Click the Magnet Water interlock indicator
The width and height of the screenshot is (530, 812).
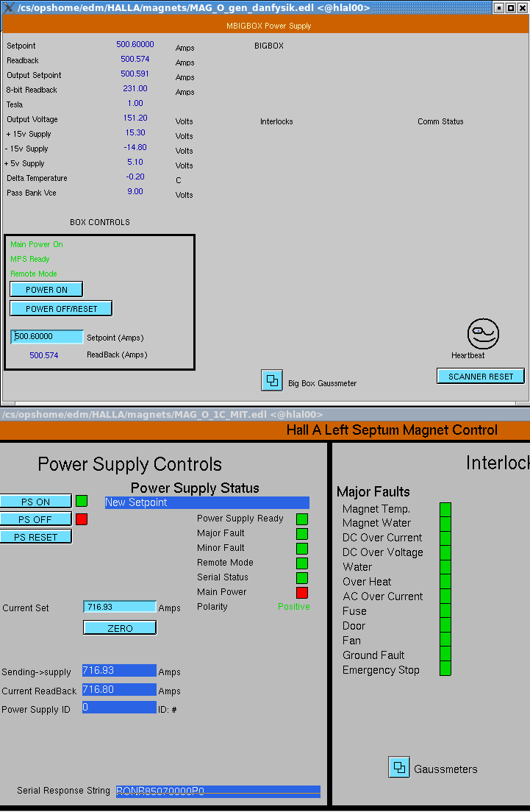point(445,524)
